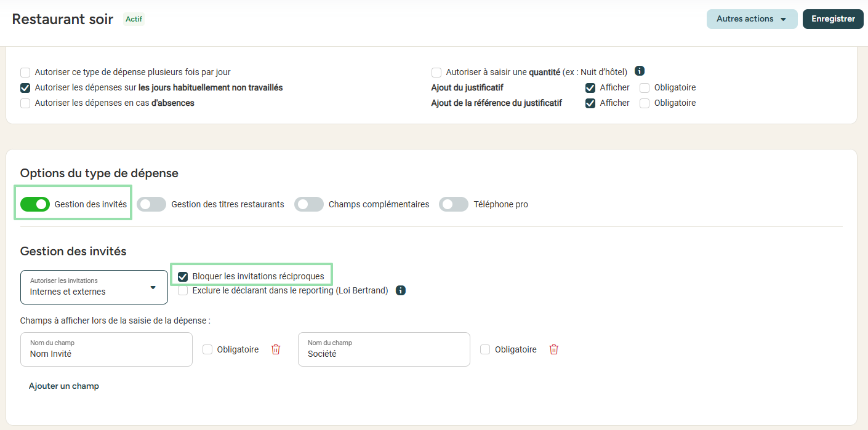
Task: Enable Gestion des titres restaurants toggle
Action: pos(151,204)
